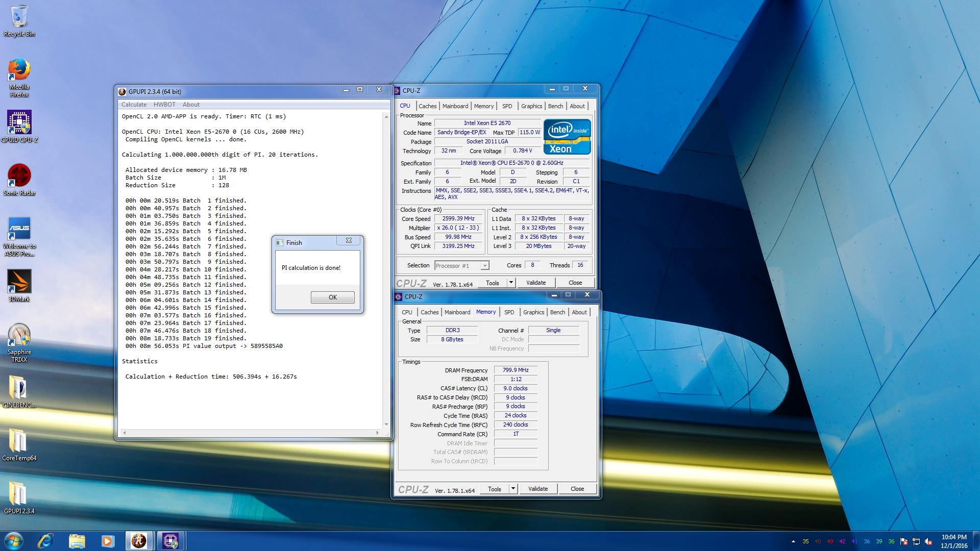This screenshot has width=980, height=551.
Task: Open Graphics tab in bottom CPU-Z
Action: point(533,312)
